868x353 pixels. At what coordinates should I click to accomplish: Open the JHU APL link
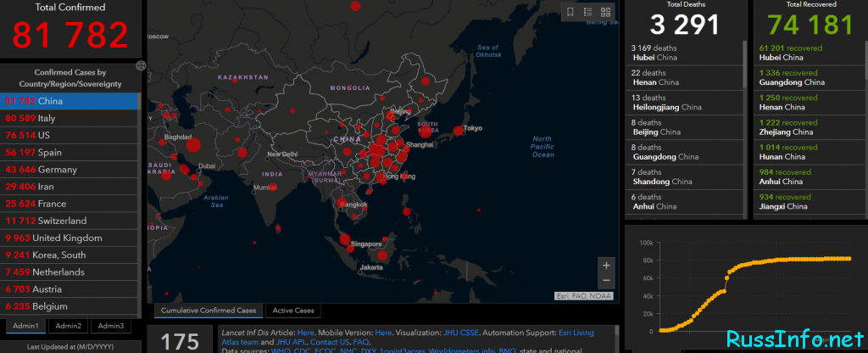(291, 343)
